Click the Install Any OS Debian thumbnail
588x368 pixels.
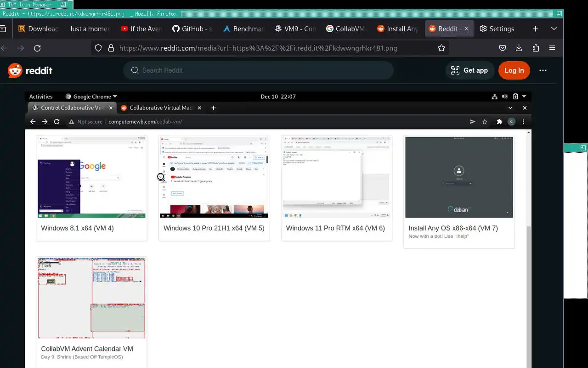tap(459, 177)
